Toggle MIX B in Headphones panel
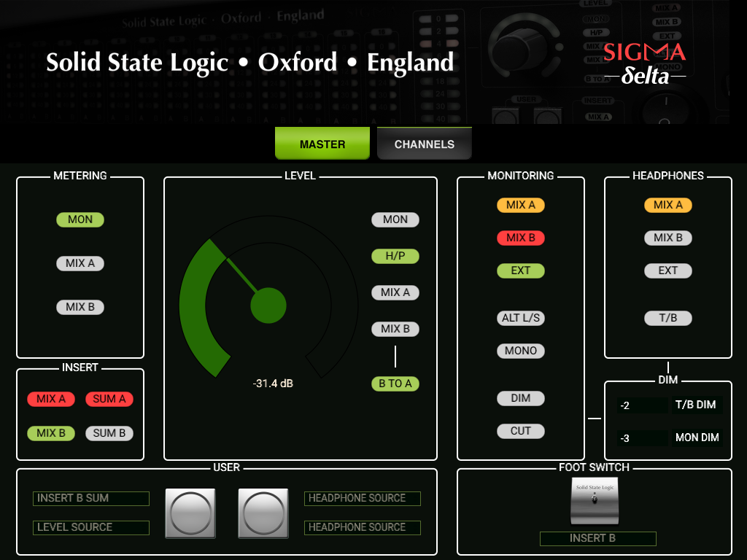The image size is (747, 560). pyautogui.click(x=668, y=238)
